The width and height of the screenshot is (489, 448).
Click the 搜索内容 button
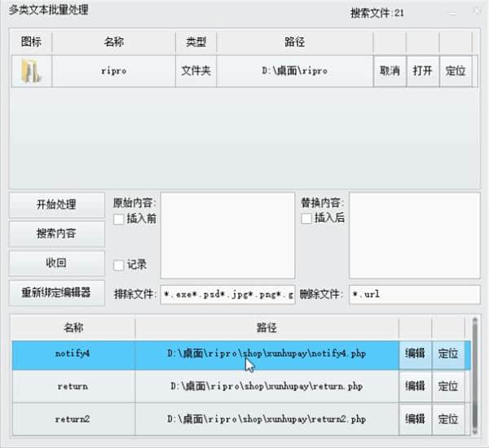pyautogui.click(x=57, y=234)
